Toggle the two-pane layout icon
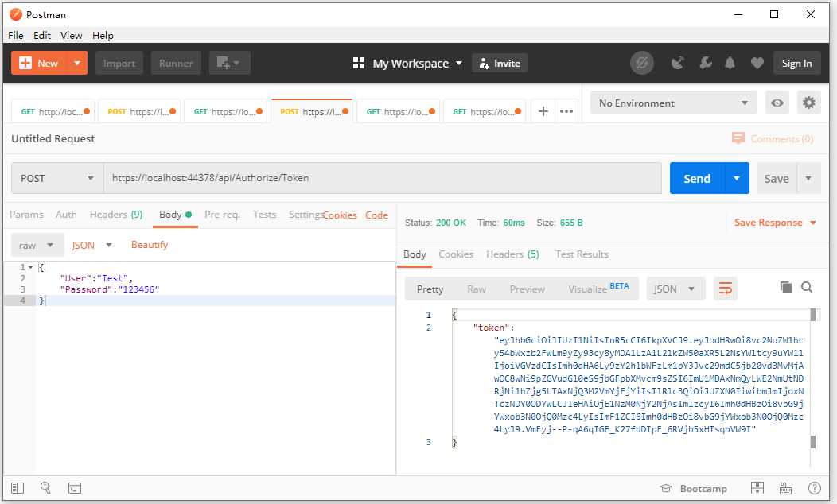 click(x=757, y=488)
